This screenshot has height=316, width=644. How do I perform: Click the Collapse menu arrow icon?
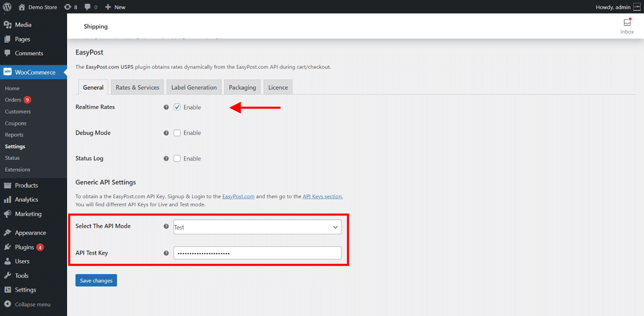(8, 304)
